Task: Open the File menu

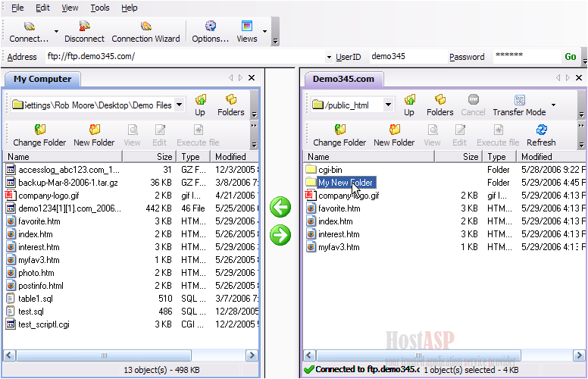Action: pos(17,8)
